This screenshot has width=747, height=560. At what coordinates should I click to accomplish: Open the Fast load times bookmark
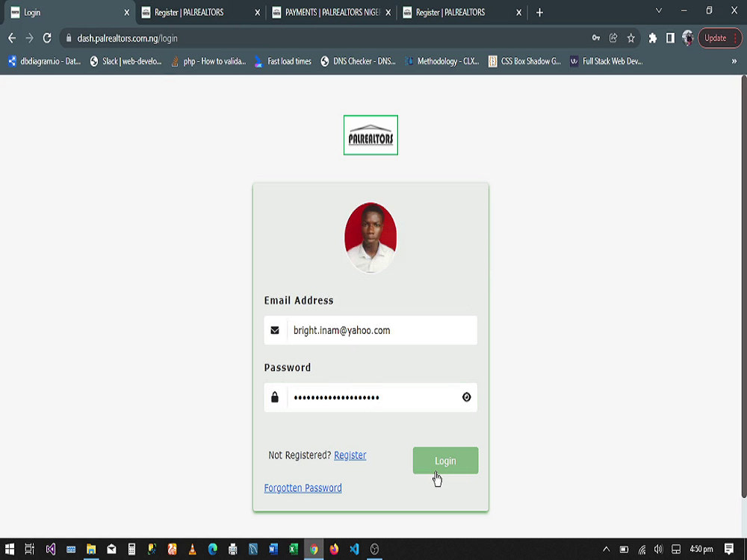[283, 61]
